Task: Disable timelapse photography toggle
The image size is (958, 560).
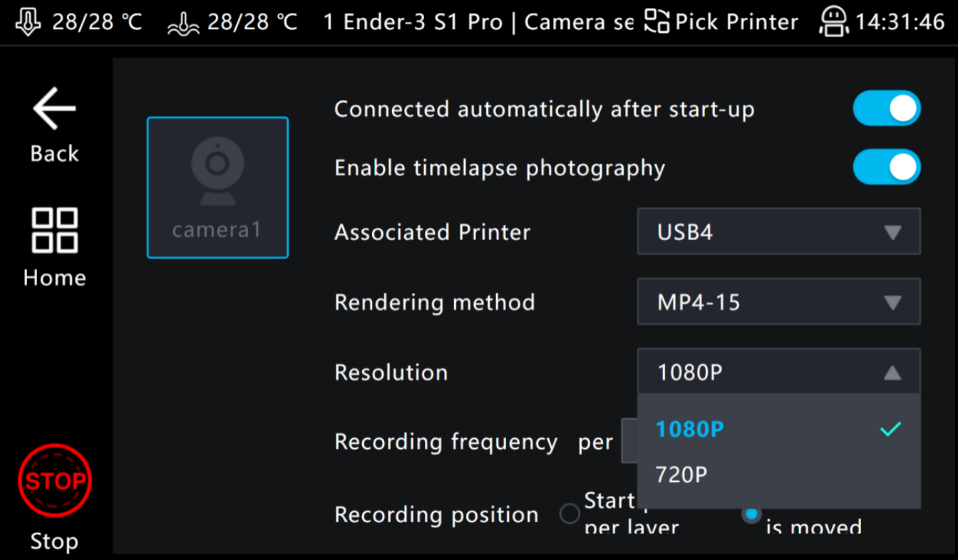Action: click(x=887, y=167)
